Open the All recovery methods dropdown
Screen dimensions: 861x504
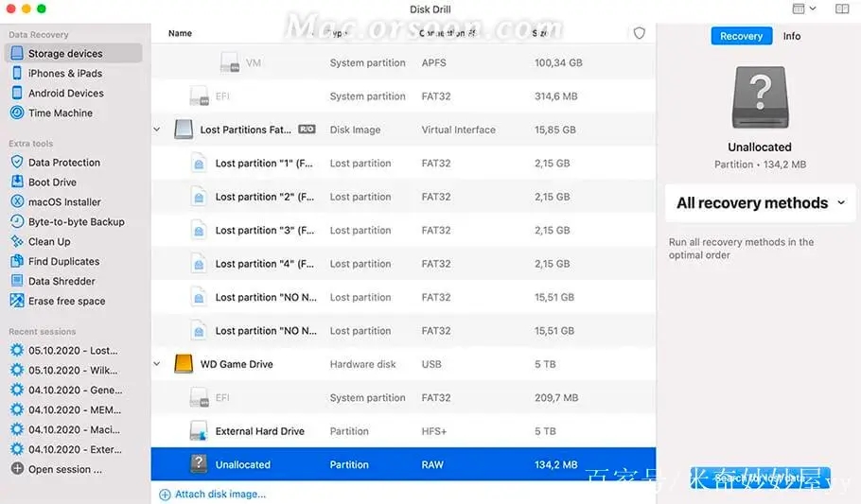click(x=760, y=202)
